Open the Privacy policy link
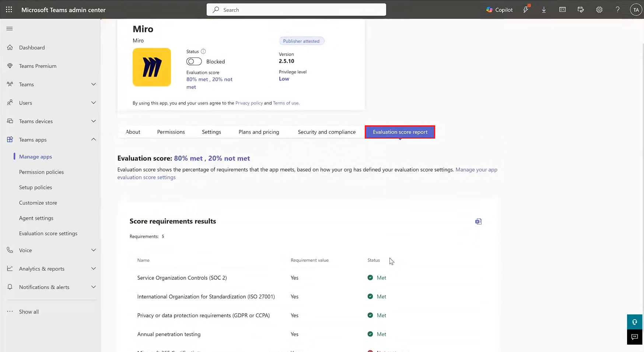Viewport: 644px width, 352px height. pos(249,103)
